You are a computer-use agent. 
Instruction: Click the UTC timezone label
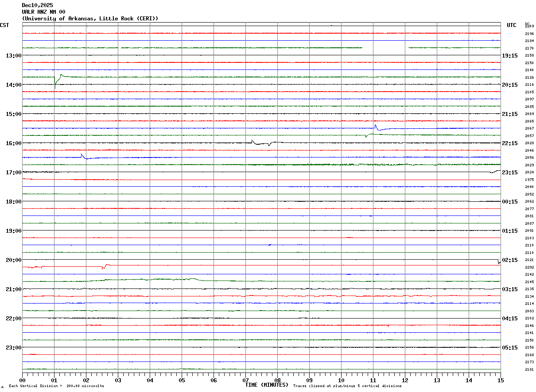(x=511, y=25)
